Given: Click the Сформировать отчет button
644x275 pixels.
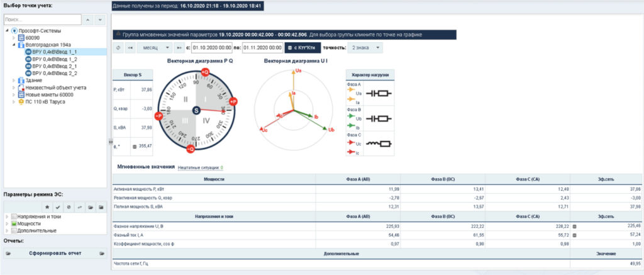Looking at the screenshot, I should coord(55,253).
